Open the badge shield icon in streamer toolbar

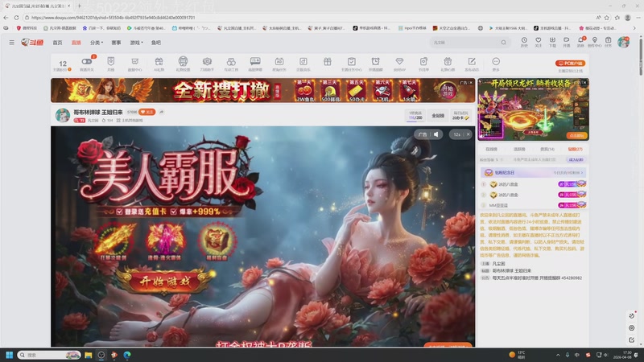click(111, 62)
